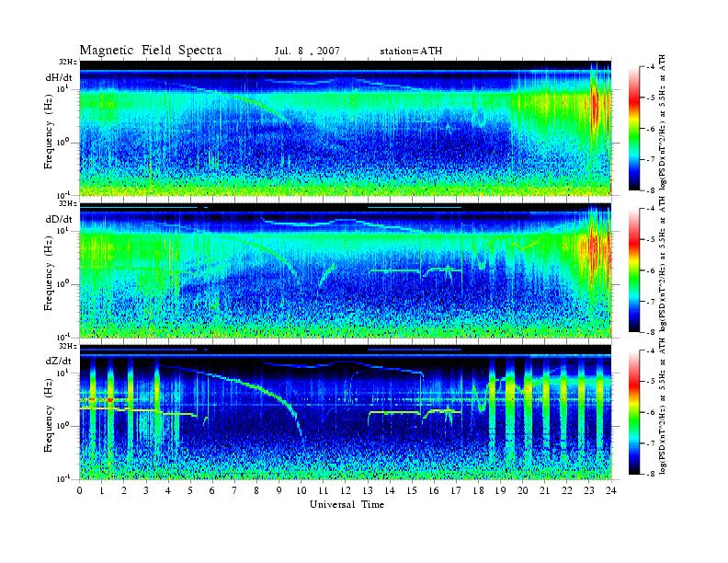Click the hour 21 tick label

(x=544, y=490)
